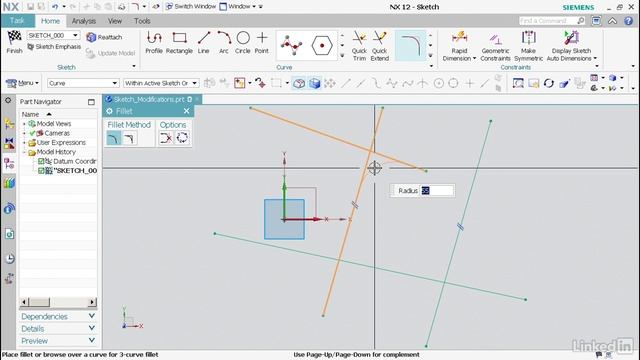Select the Trim fillet method

coord(113,138)
